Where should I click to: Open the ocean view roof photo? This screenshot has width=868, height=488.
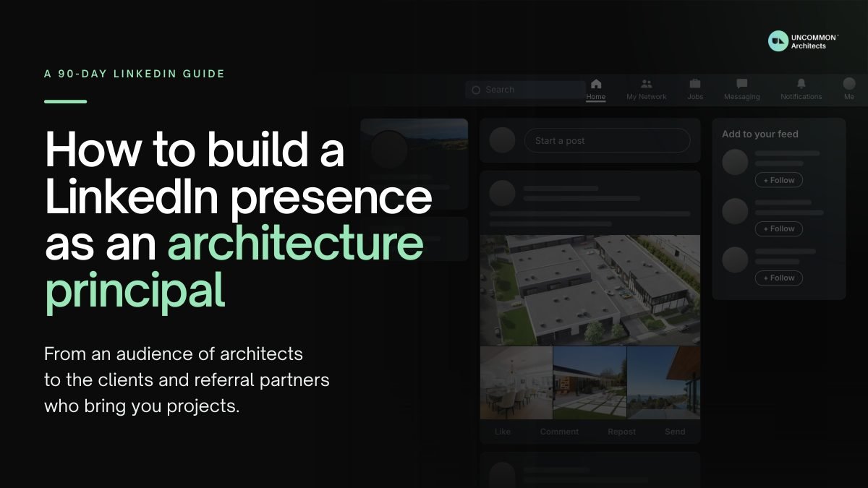click(x=664, y=382)
